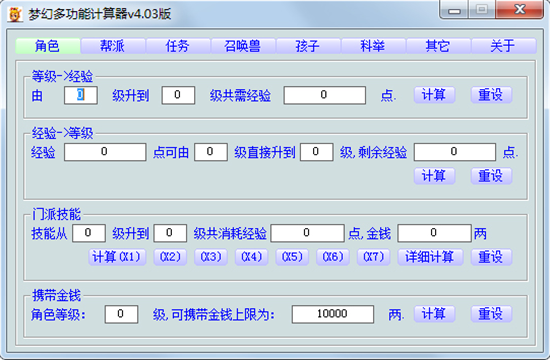Click the 金钱 result field in 门派技能

[434, 233]
